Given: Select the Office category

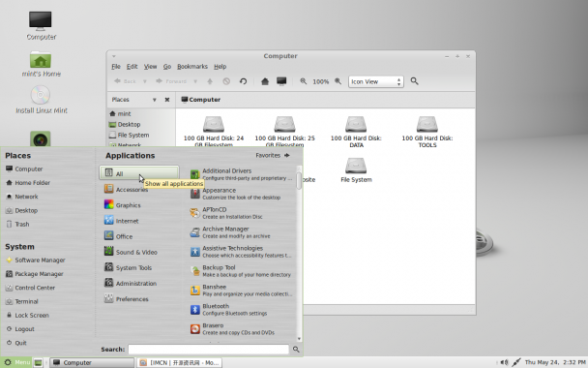Looking at the screenshot, I should pos(138,236).
